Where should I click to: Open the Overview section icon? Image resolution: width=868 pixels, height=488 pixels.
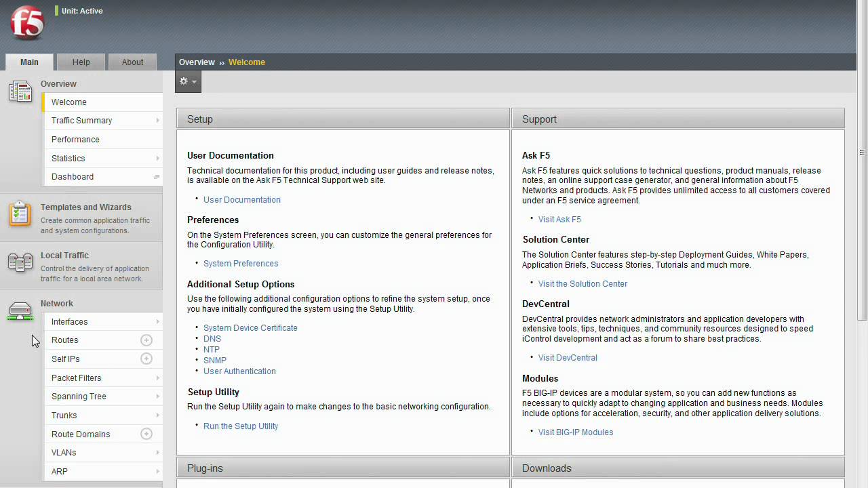(x=20, y=91)
